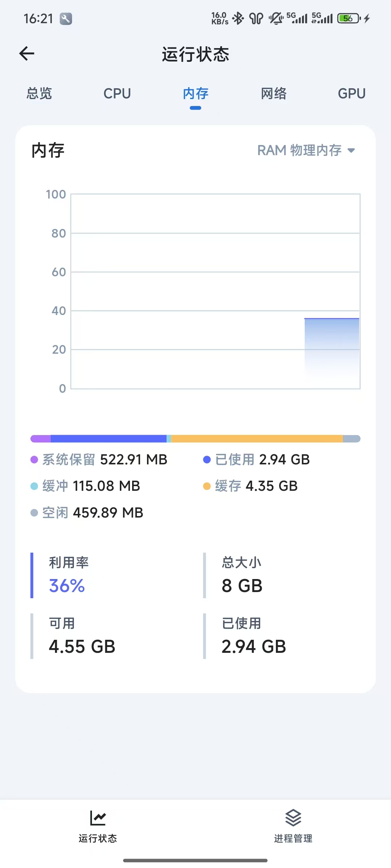391x868 pixels.
Task: Tap the 利用率 36% value
Action: [x=67, y=586]
